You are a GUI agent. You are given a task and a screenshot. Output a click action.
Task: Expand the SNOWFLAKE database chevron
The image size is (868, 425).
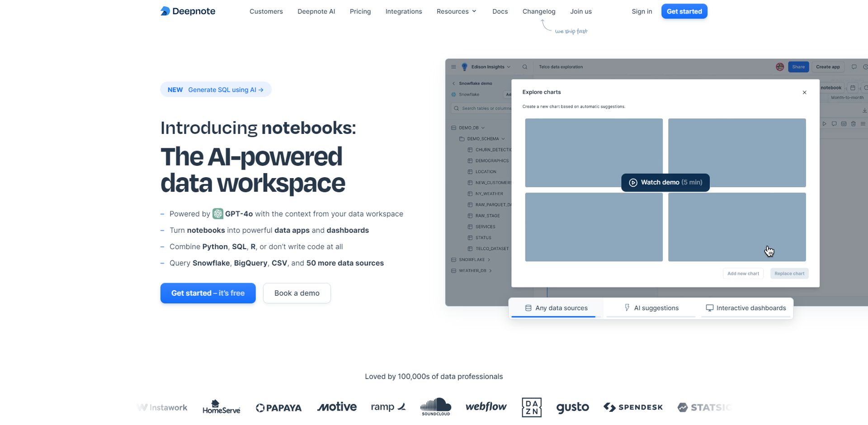pyautogui.click(x=489, y=260)
